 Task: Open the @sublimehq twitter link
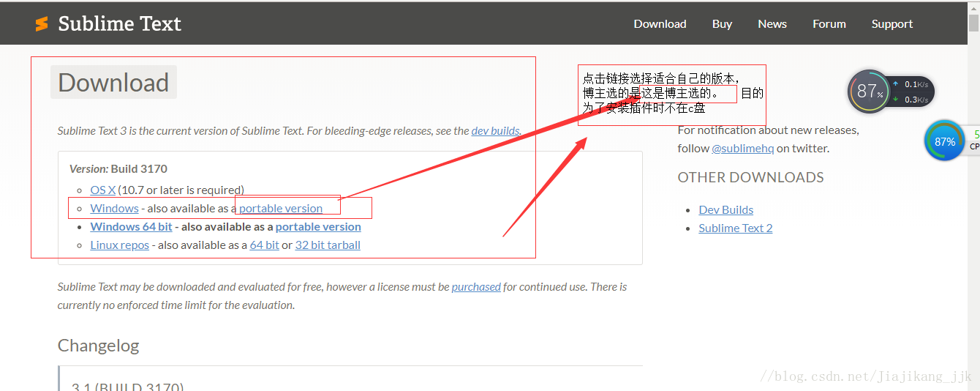point(742,148)
